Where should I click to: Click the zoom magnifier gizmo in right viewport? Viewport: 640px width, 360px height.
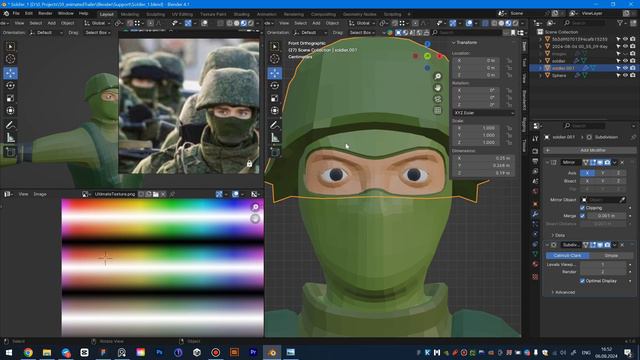pos(438,76)
